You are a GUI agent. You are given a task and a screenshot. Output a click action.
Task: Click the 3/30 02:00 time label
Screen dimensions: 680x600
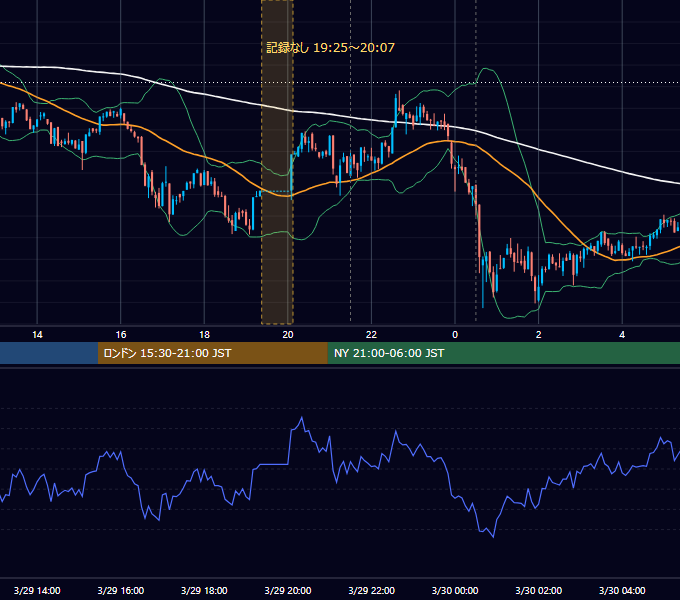coord(539,590)
